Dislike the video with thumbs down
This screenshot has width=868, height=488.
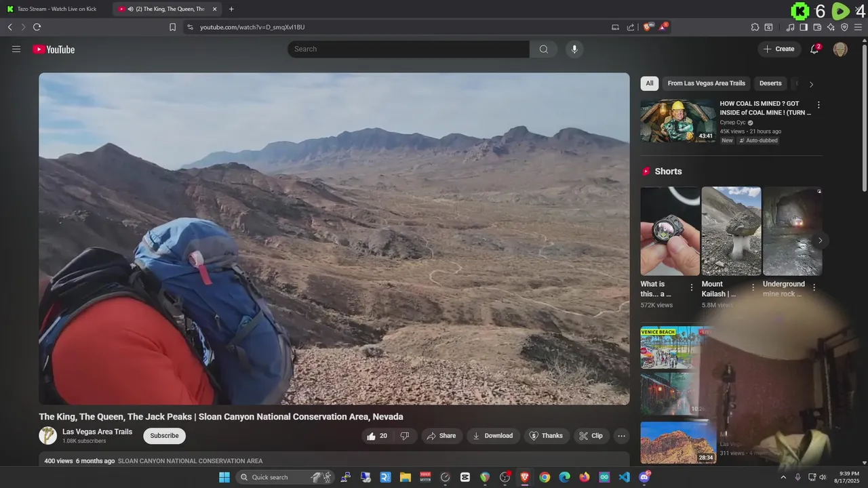click(405, 436)
